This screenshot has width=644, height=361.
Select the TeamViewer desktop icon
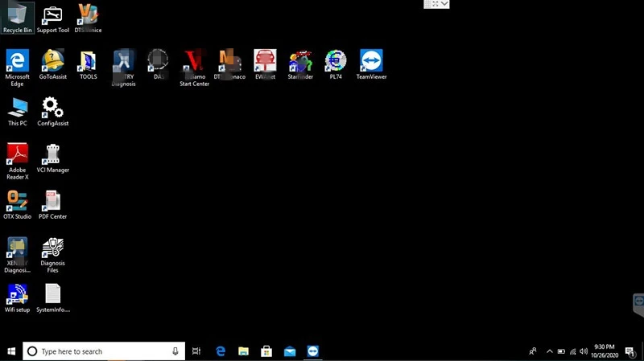click(x=371, y=64)
